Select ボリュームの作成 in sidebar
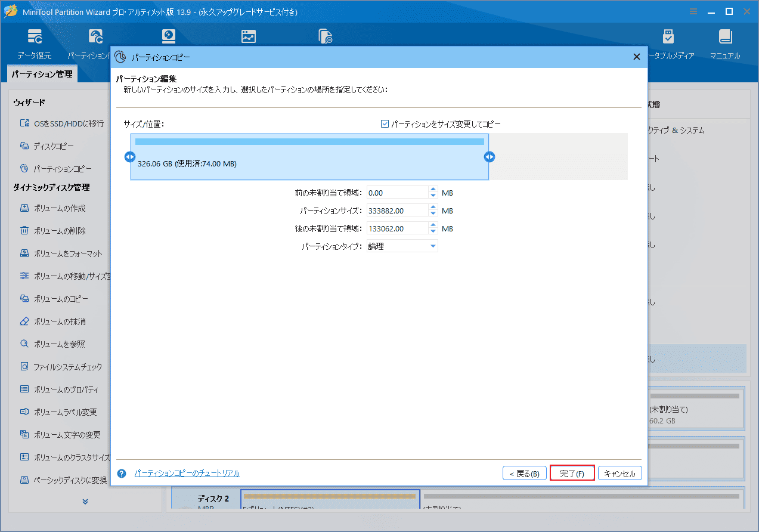759x532 pixels. (x=52, y=208)
